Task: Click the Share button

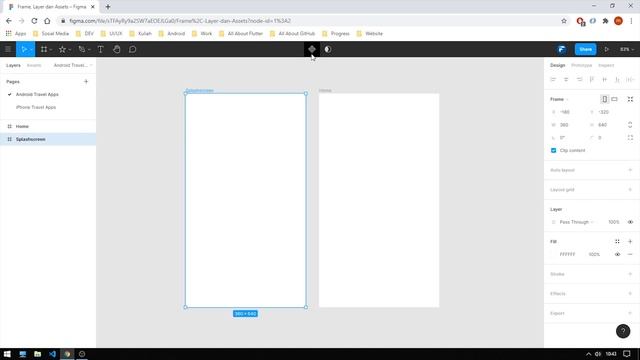Action: pos(585,49)
